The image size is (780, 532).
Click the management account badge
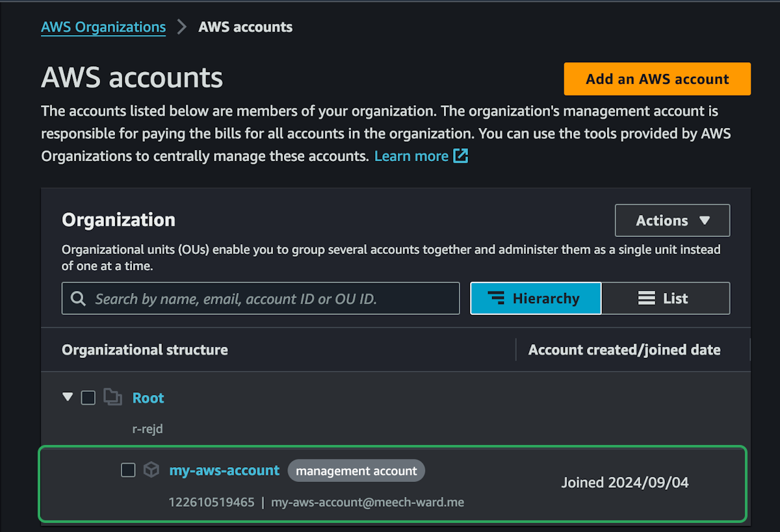pyautogui.click(x=356, y=471)
